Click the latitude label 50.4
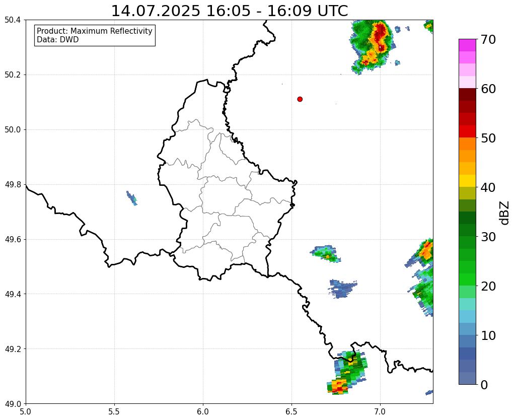 (x=13, y=20)
